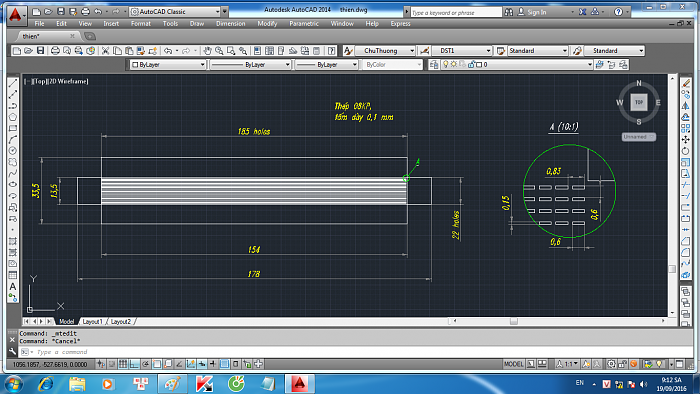Expand the DST1 dimension style dropdown
Viewport: 700px width, 394px height.
pyautogui.click(x=462, y=51)
